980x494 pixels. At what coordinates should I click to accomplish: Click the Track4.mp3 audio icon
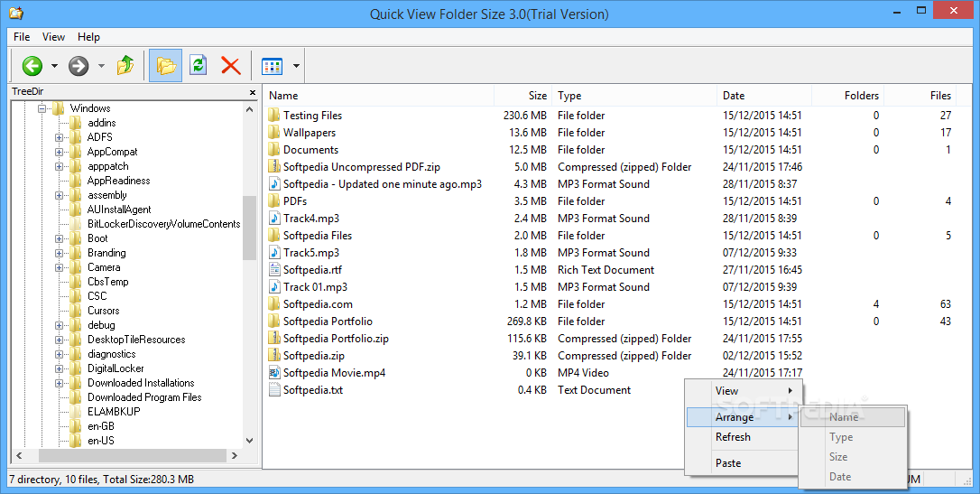click(x=273, y=219)
